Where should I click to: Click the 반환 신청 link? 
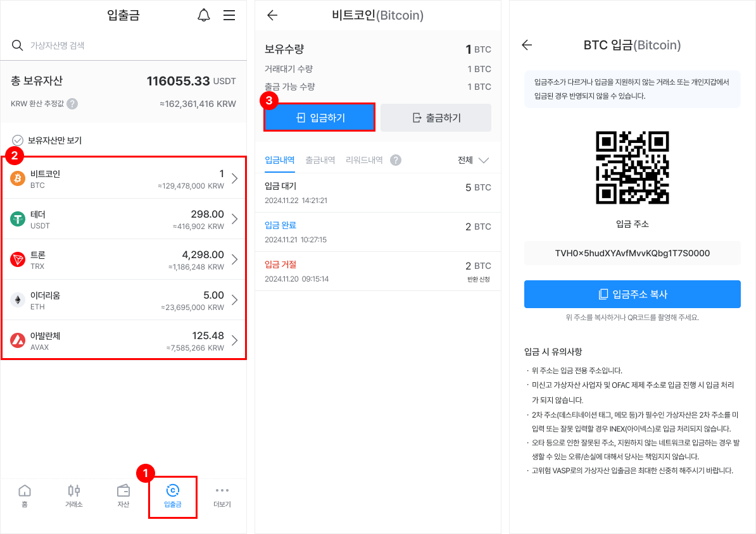(478, 280)
